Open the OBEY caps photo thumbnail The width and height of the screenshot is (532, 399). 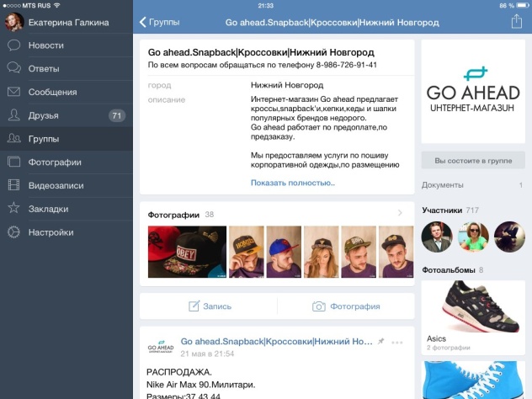tap(187, 252)
